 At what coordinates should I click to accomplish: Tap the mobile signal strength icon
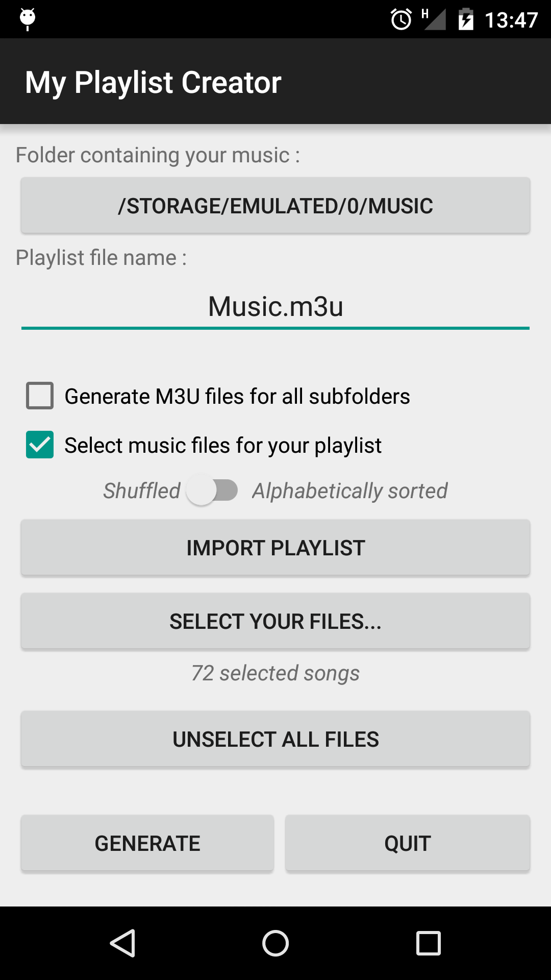(434, 19)
